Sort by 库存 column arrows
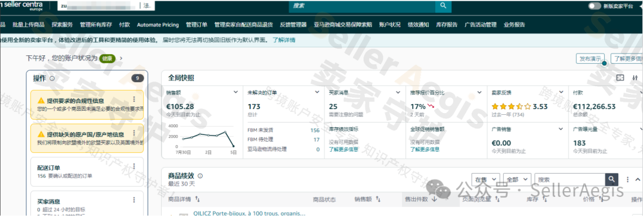This screenshot has height=216, width=644. (x=544, y=199)
